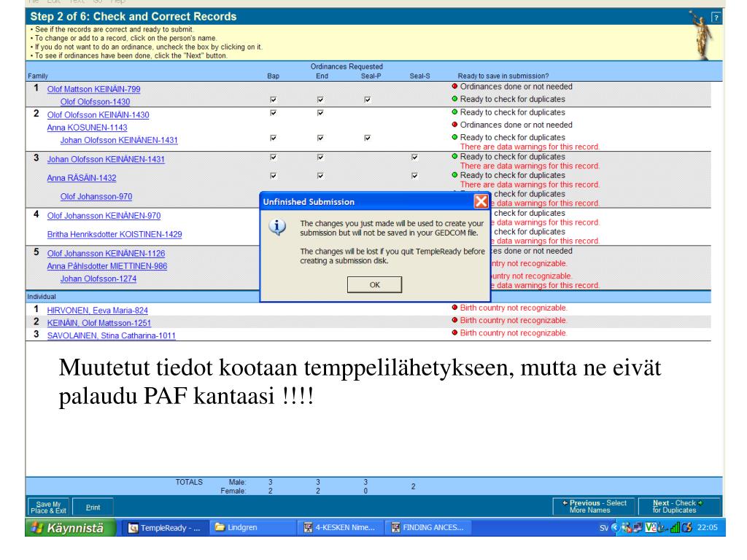Close the Unfinished Submission dialog
747x560 pixels.
click(481, 201)
